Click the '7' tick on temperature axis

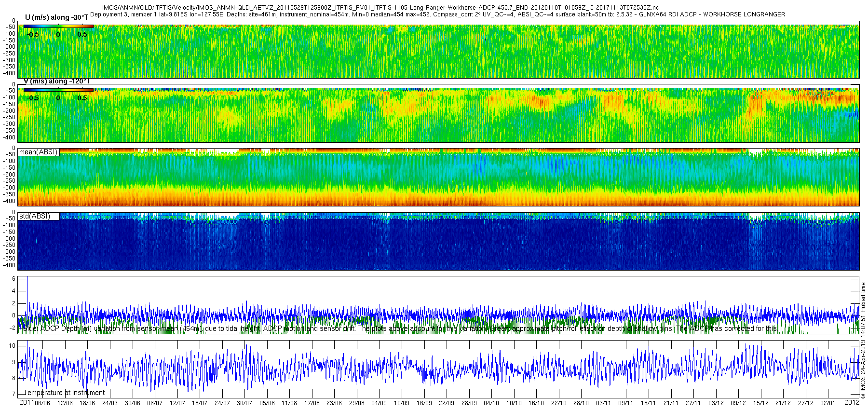tap(14, 395)
